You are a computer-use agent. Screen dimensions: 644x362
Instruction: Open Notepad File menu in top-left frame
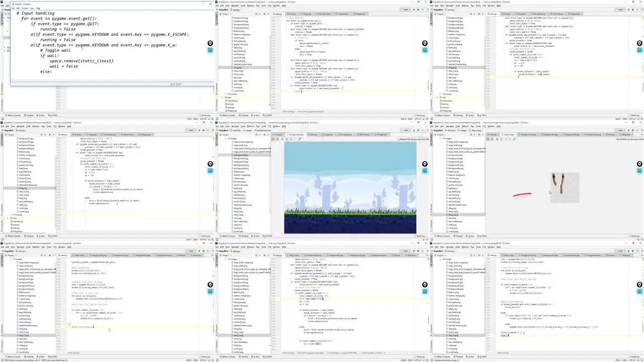(x=13, y=8)
